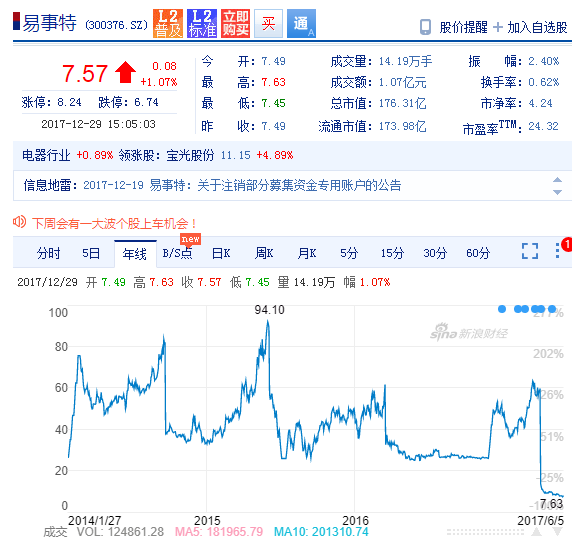Click the MA10: 201310.74 indicator label
This screenshot has height=538, width=572.
click(321, 531)
